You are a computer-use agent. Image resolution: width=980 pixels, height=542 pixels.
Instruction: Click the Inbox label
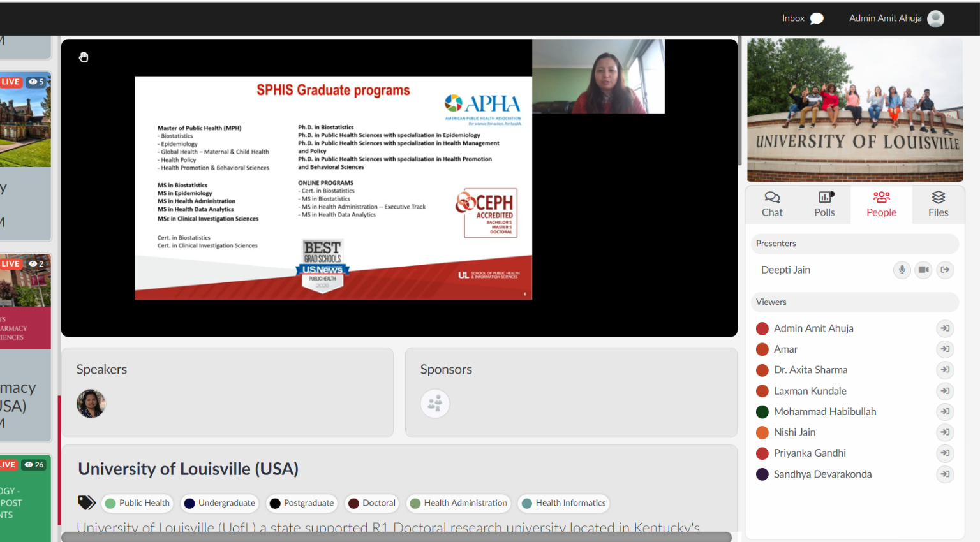coord(793,18)
